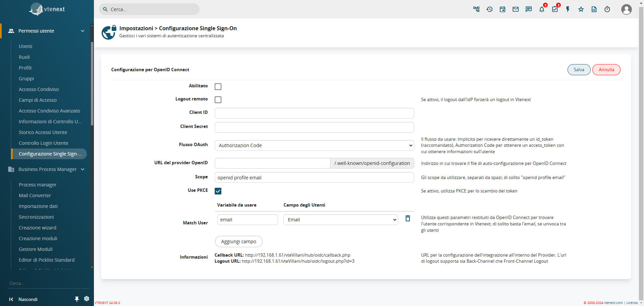Click the vtenext logo
The height and width of the screenshot is (306, 644).
pyautogui.click(x=47, y=9)
